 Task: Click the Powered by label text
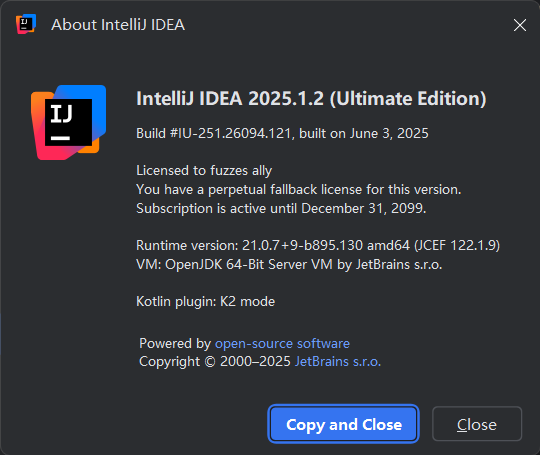tap(175, 344)
